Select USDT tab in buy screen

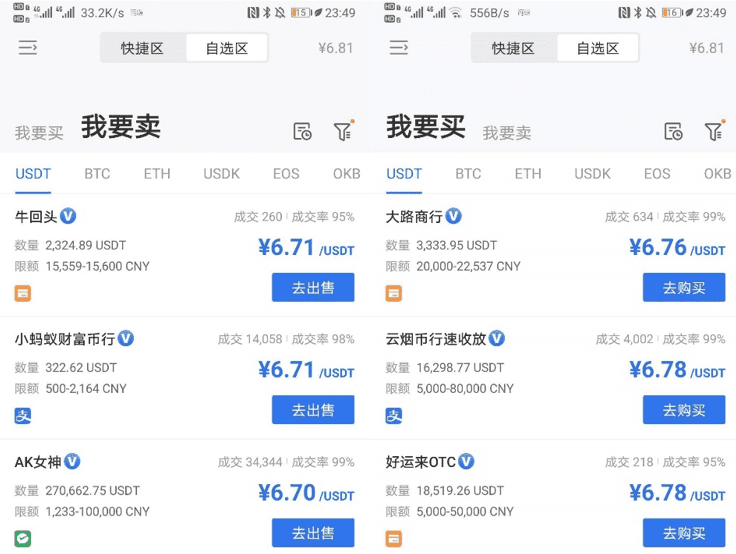tap(404, 174)
